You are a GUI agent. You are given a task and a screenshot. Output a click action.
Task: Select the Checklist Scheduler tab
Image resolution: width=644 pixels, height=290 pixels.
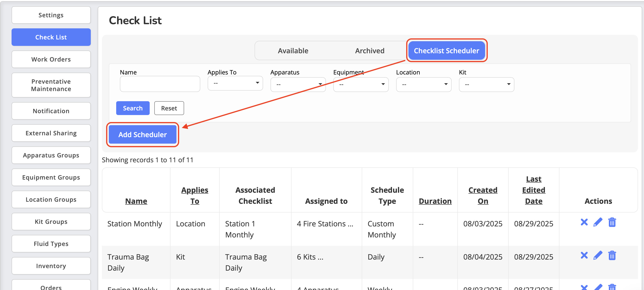[x=446, y=51]
